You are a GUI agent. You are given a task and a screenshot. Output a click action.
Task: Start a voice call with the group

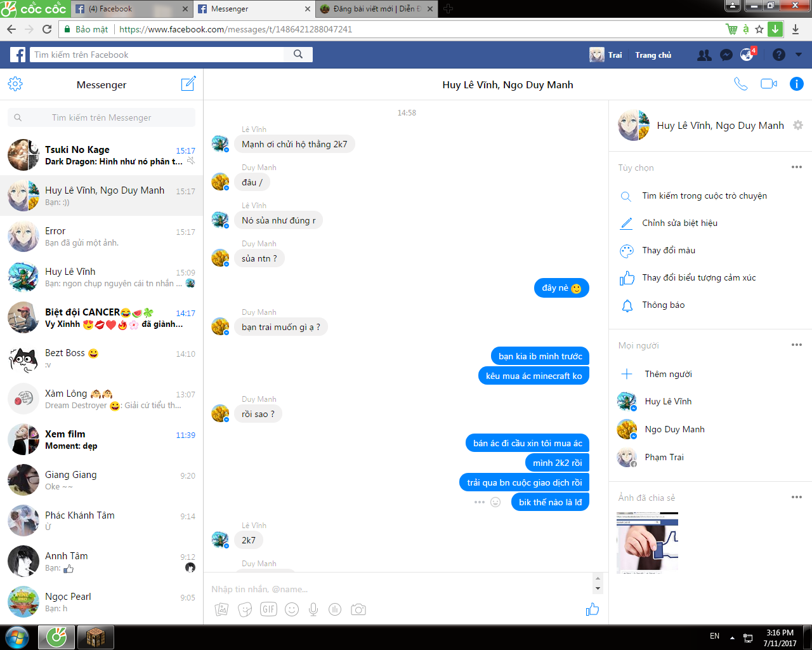(740, 84)
